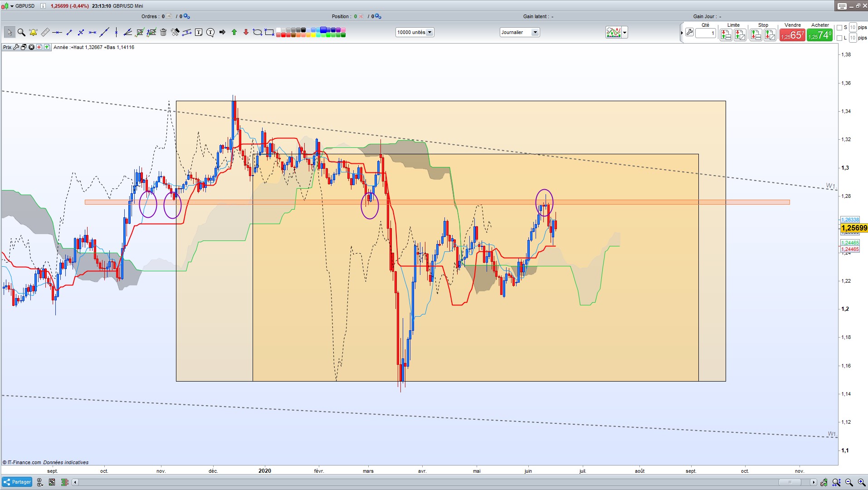Select the magnifier zoom tool

coord(21,32)
